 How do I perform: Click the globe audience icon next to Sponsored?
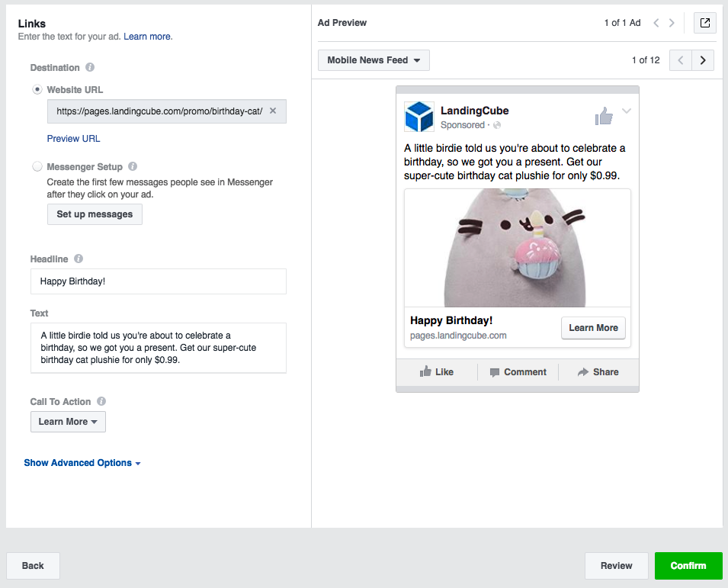[497, 125]
